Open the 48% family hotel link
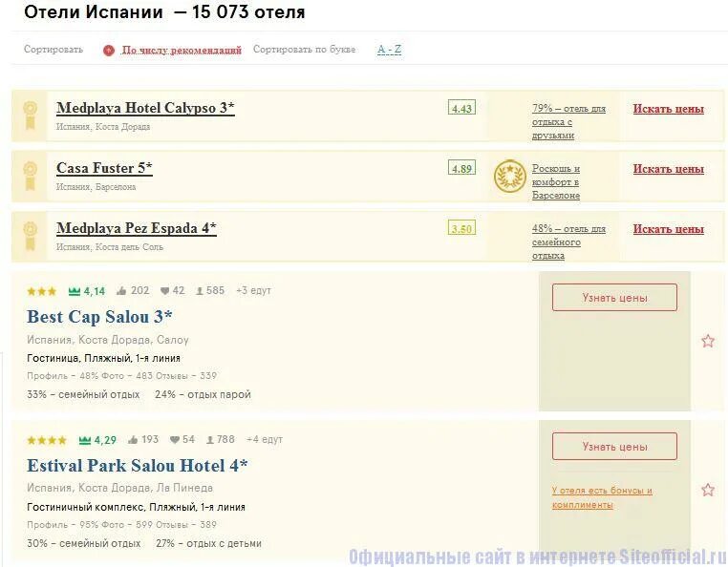The image size is (728, 567). point(568,241)
